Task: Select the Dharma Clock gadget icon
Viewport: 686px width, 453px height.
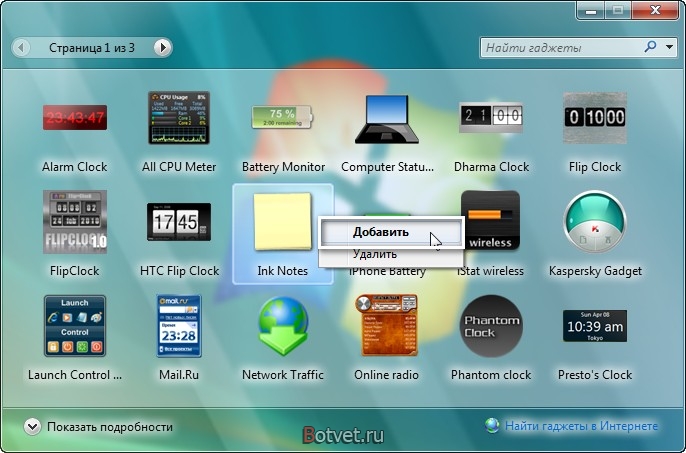Action: [491, 116]
